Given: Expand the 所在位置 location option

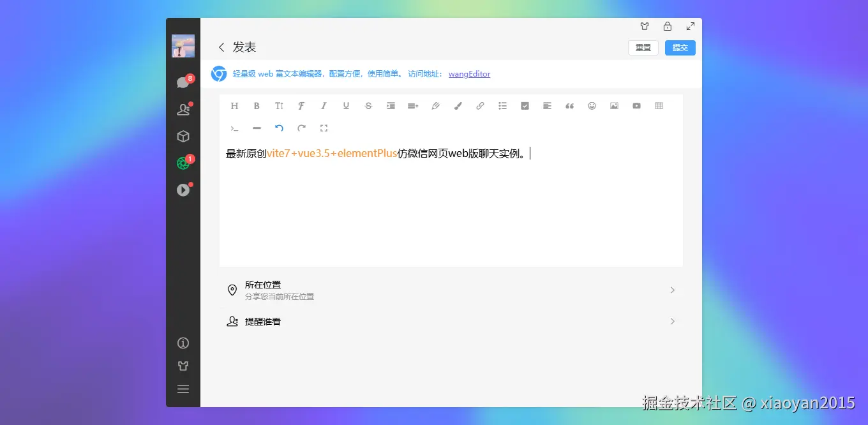Looking at the screenshot, I should click(x=672, y=290).
